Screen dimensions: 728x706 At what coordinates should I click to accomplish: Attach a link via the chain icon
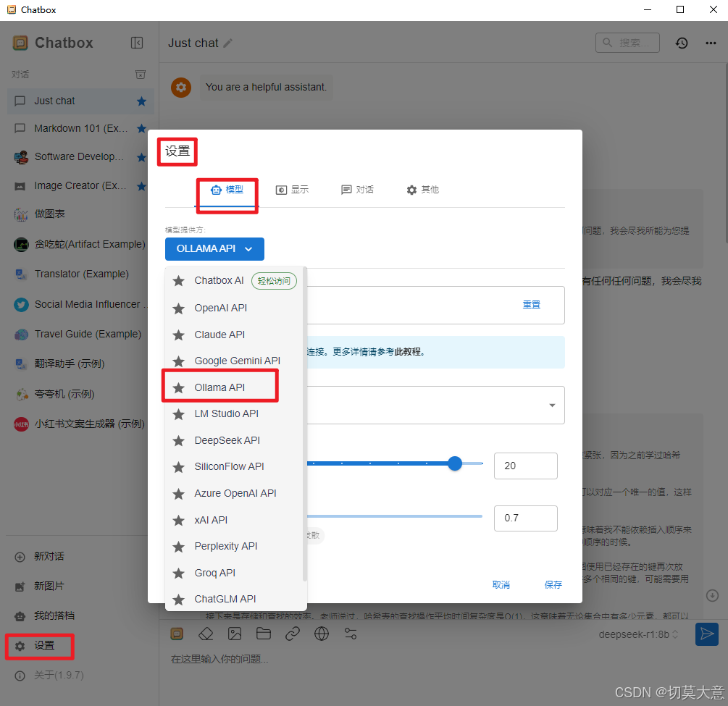293,634
